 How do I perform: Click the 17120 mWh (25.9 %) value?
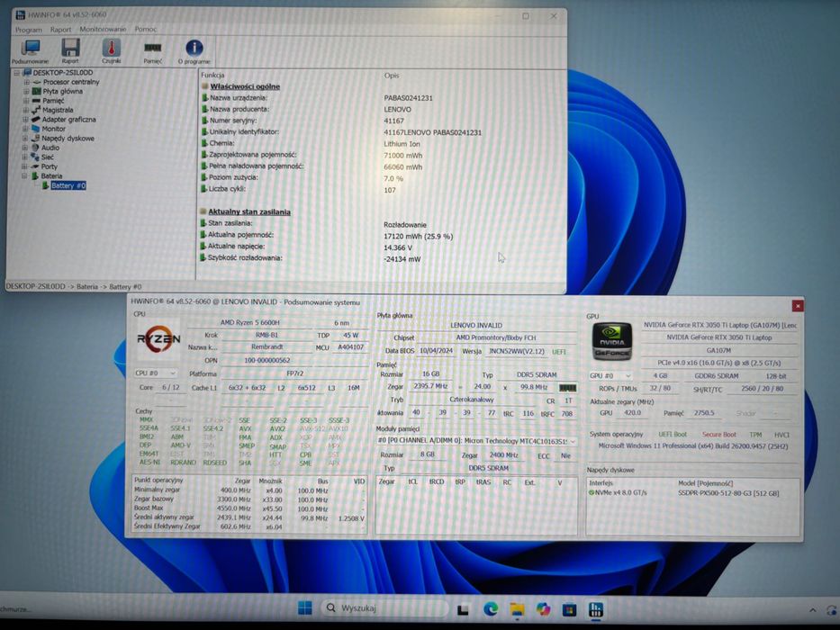[418, 236]
